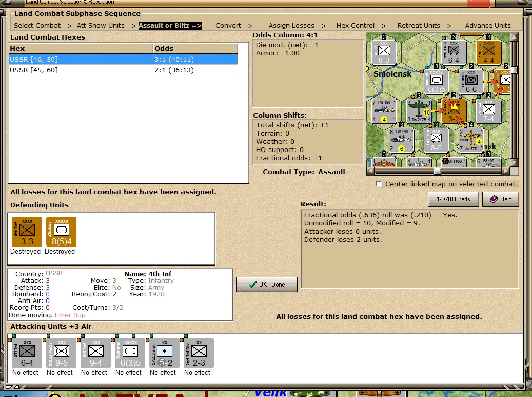Confirm with OK - Done button
The height and width of the screenshot is (397, 532).
coord(267,285)
